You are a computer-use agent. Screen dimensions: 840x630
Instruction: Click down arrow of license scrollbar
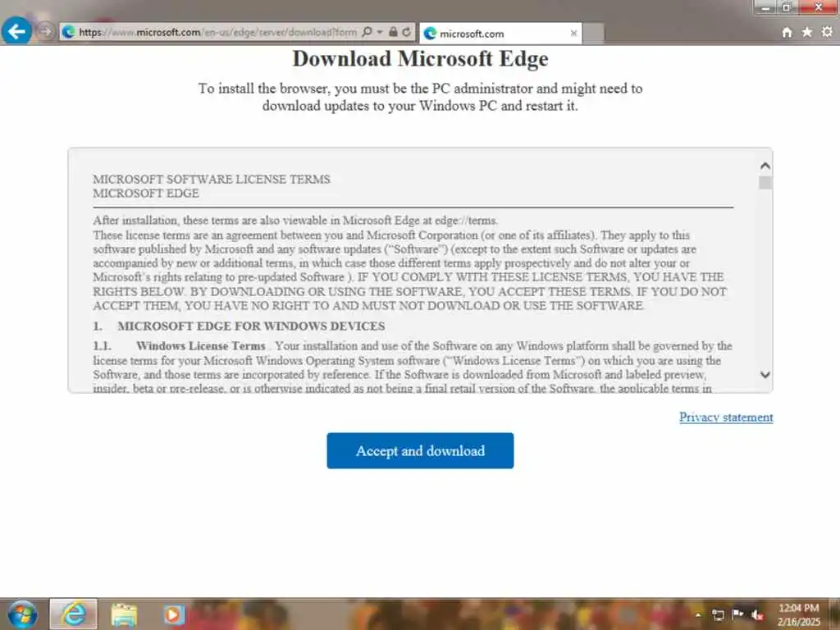point(765,374)
